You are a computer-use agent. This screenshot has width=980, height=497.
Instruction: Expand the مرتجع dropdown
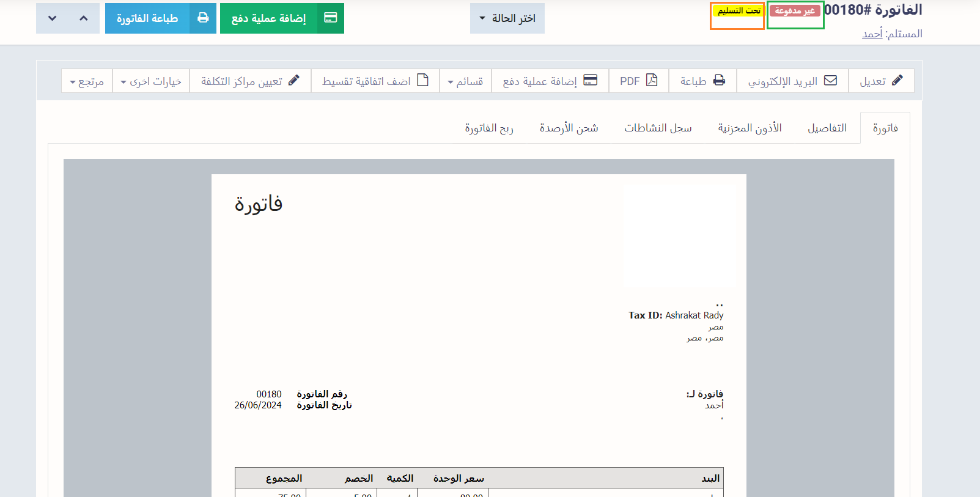tap(87, 81)
